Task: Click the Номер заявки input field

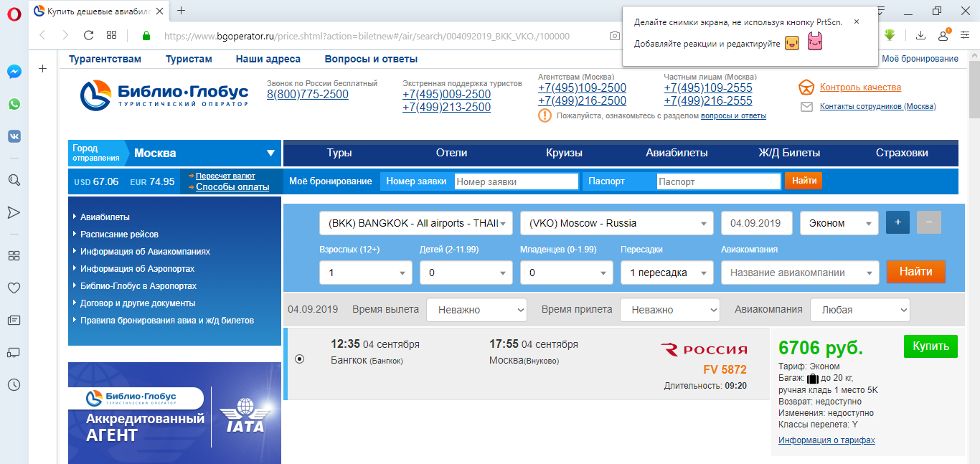Action: pyautogui.click(x=516, y=181)
